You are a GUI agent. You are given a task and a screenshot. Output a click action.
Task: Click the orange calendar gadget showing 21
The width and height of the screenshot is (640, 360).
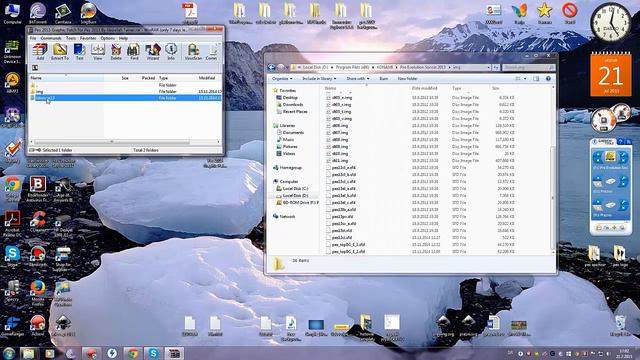(x=611, y=74)
